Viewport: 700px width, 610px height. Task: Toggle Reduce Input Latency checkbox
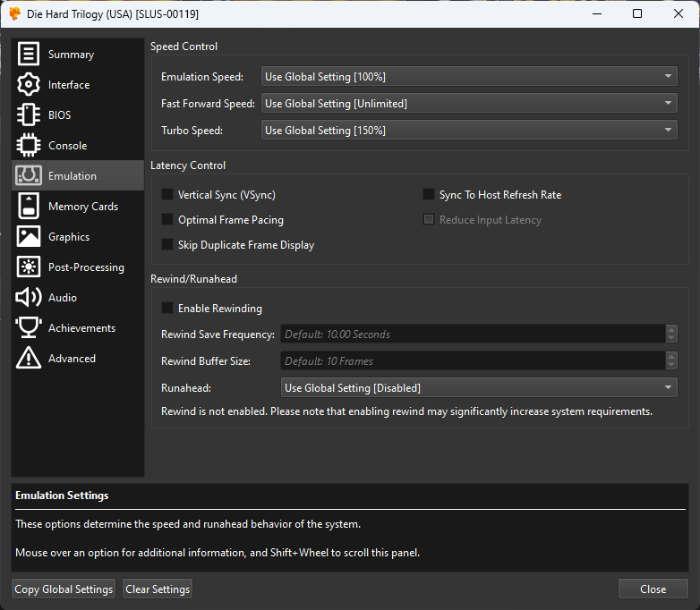(x=429, y=219)
